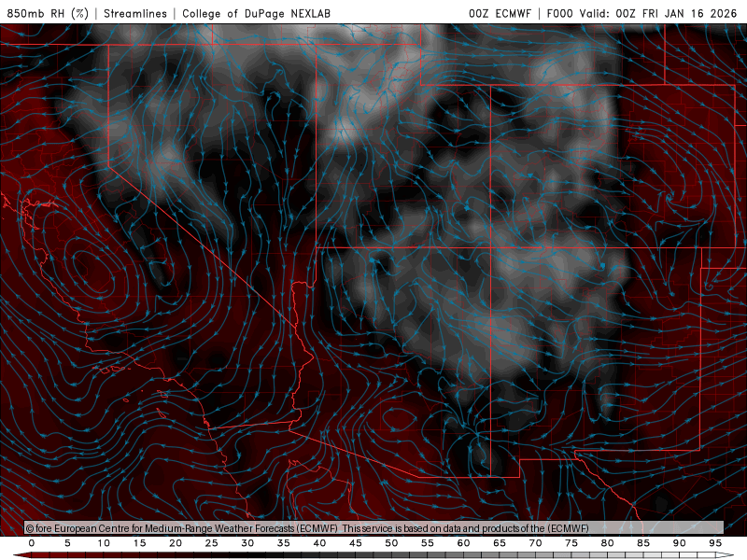Click the "30" value on the color scale
Image resolution: width=747 pixels, height=560 pixels.
[x=247, y=543]
